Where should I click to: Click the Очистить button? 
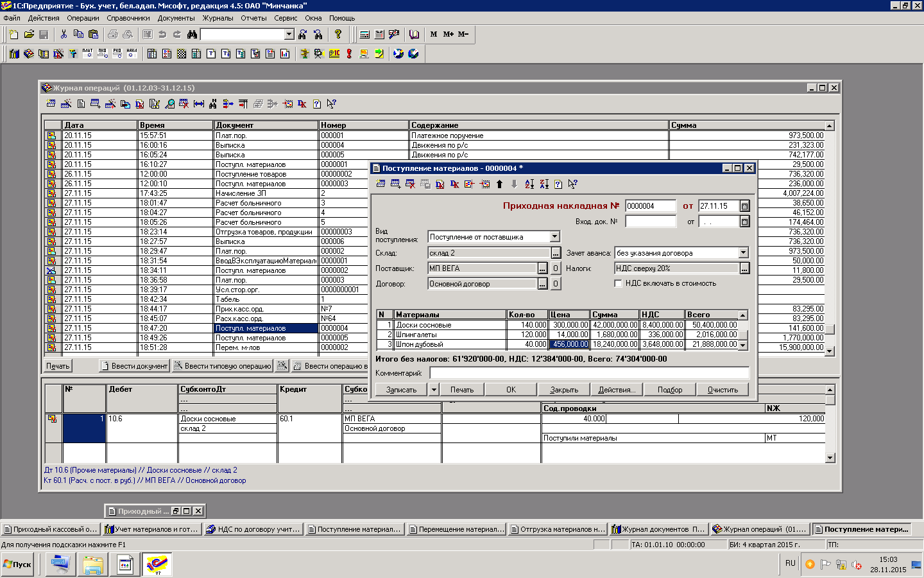(723, 390)
